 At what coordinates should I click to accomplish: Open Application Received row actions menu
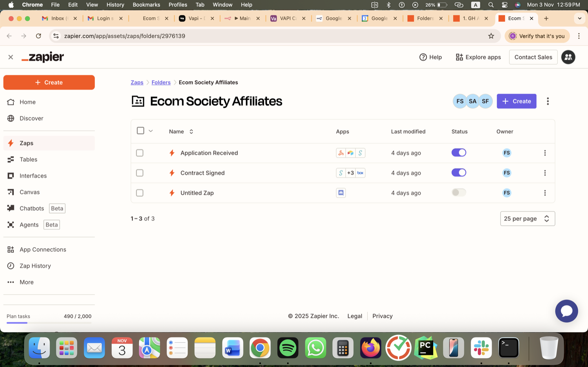tap(545, 153)
